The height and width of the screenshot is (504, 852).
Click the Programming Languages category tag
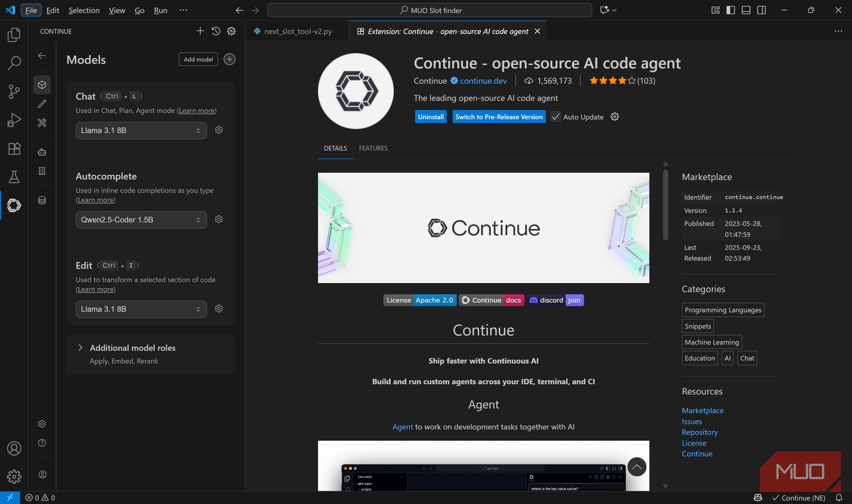point(723,310)
